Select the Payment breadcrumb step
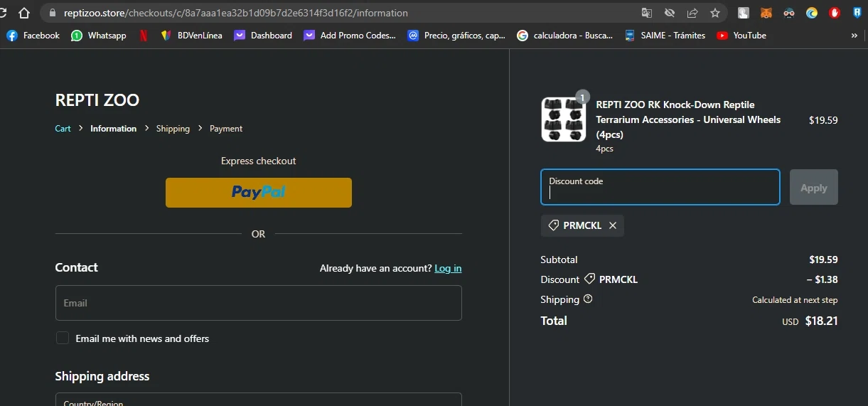868x406 pixels. click(x=226, y=129)
